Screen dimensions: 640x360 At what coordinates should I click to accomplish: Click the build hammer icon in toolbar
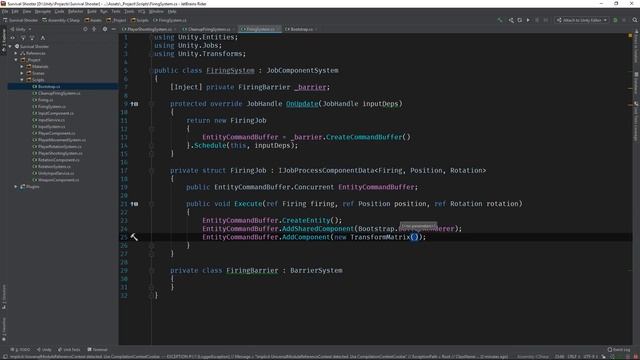click(x=500, y=20)
